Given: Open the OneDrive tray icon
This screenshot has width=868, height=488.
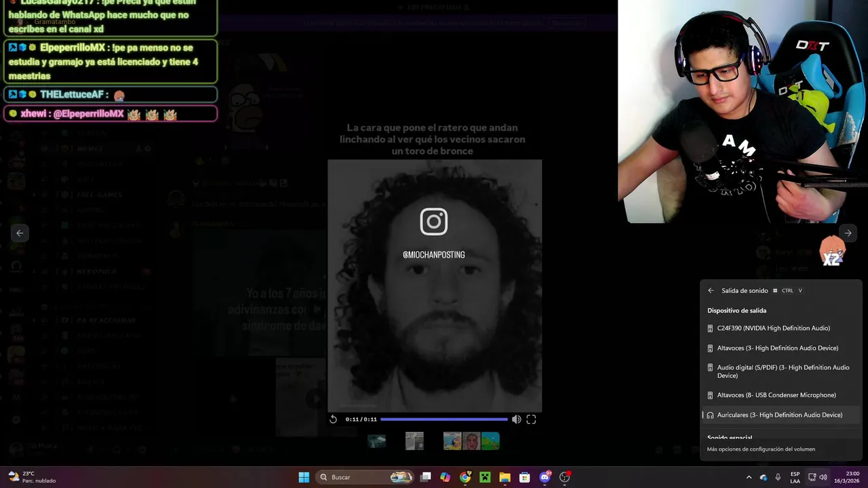Looking at the screenshot, I should point(764,477).
